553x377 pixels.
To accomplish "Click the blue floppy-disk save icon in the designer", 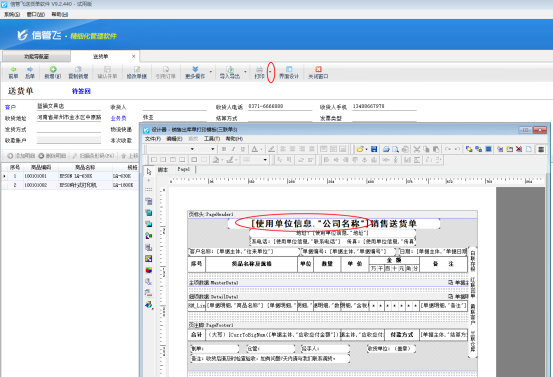I will (x=374, y=149).
